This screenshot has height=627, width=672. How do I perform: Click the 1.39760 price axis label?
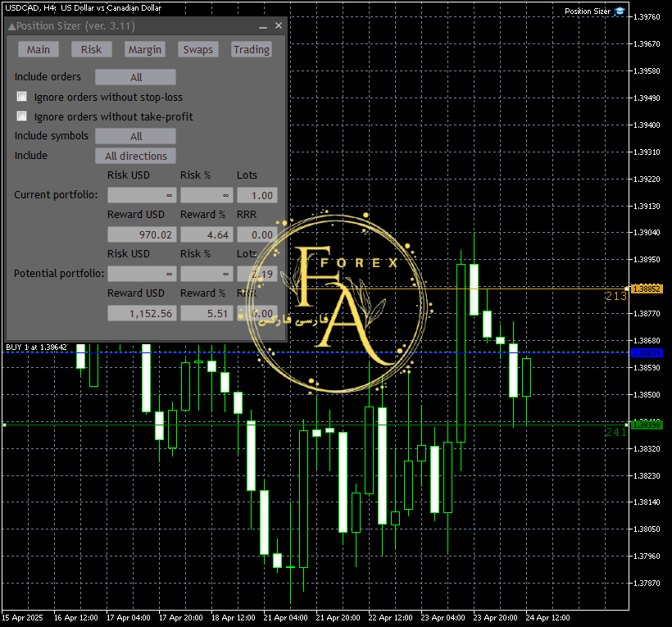(647, 16)
